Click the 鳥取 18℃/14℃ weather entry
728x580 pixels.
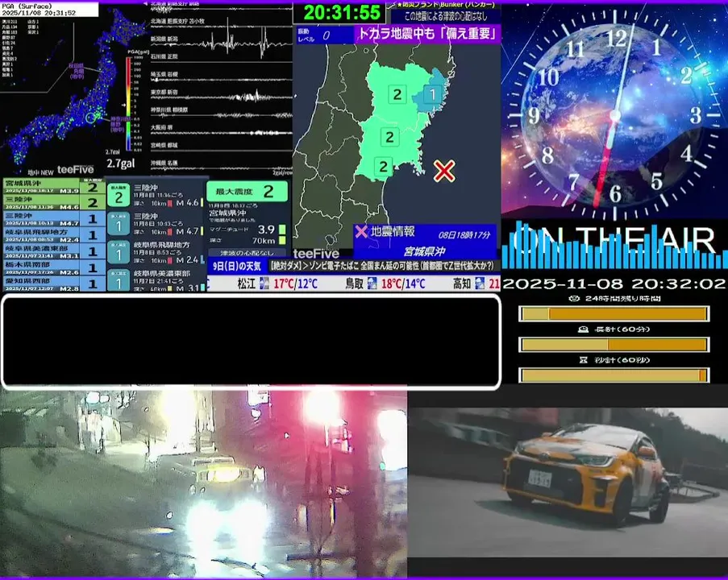385,283
